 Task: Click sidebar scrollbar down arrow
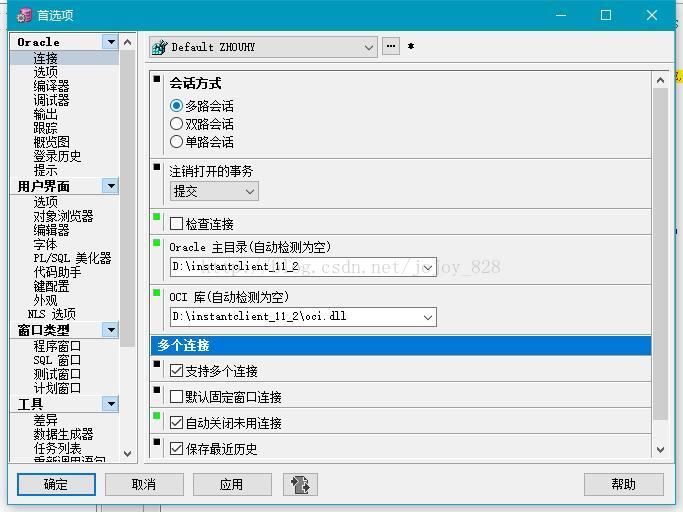pos(128,454)
